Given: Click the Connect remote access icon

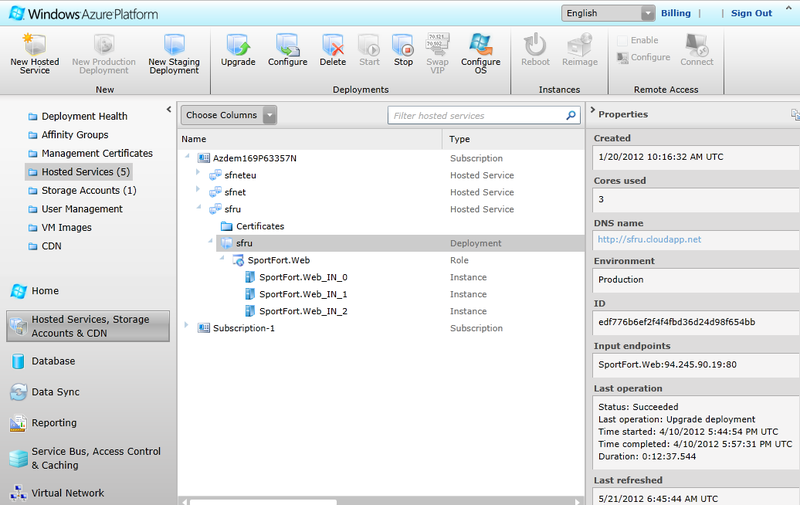Looking at the screenshot, I should pos(696,44).
